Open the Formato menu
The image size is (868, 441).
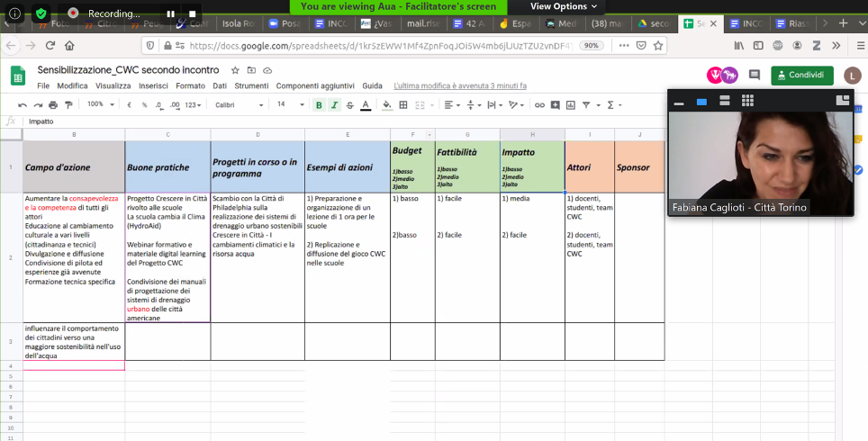[x=190, y=85]
